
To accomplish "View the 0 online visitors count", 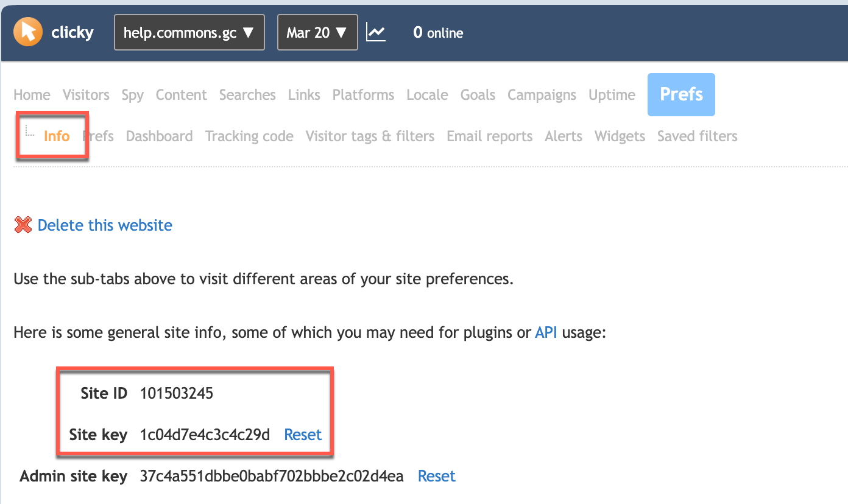I will tap(438, 33).
